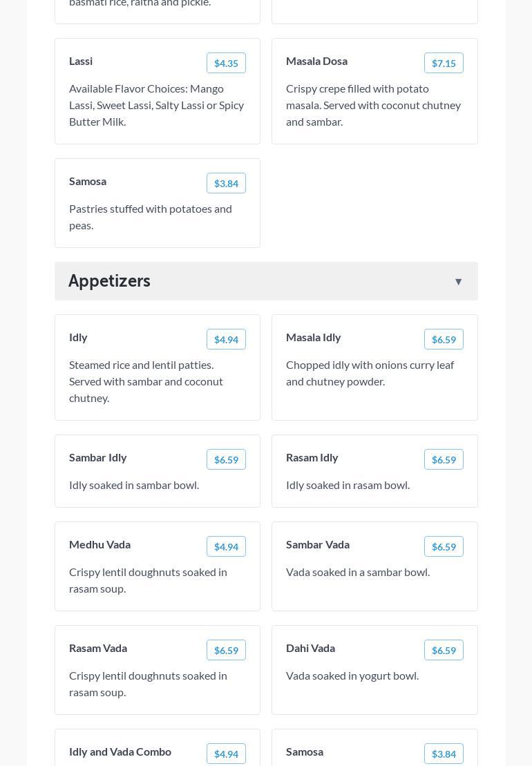Click the Appetizers section heading text

pos(109,280)
